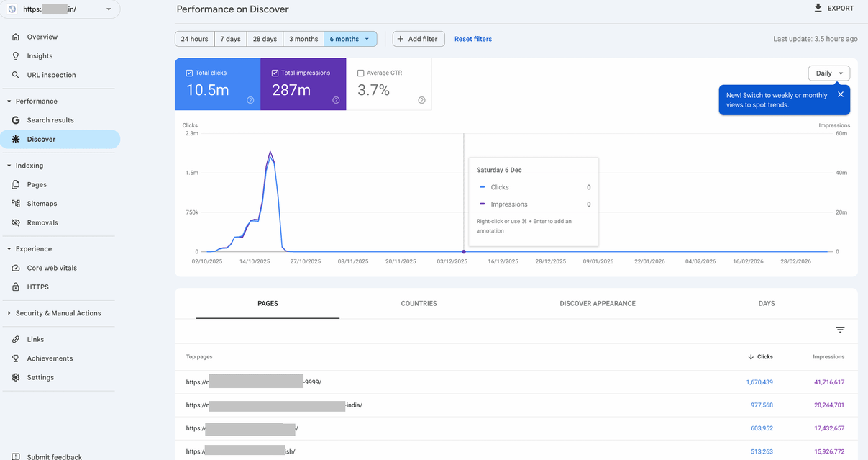
Task: Switch to the COUNTRIES tab
Action: pyautogui.click(x=419, y=303)
